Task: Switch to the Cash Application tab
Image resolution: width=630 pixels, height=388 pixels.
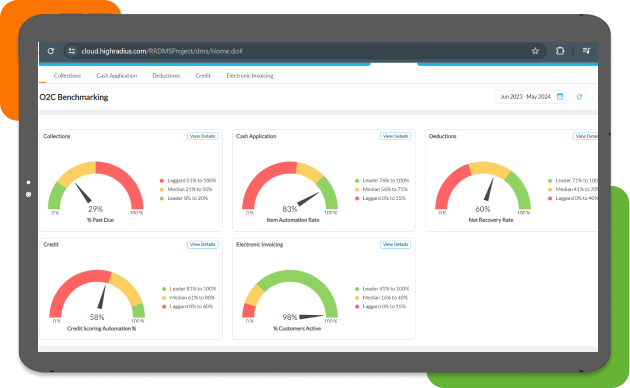Action: 117,76
